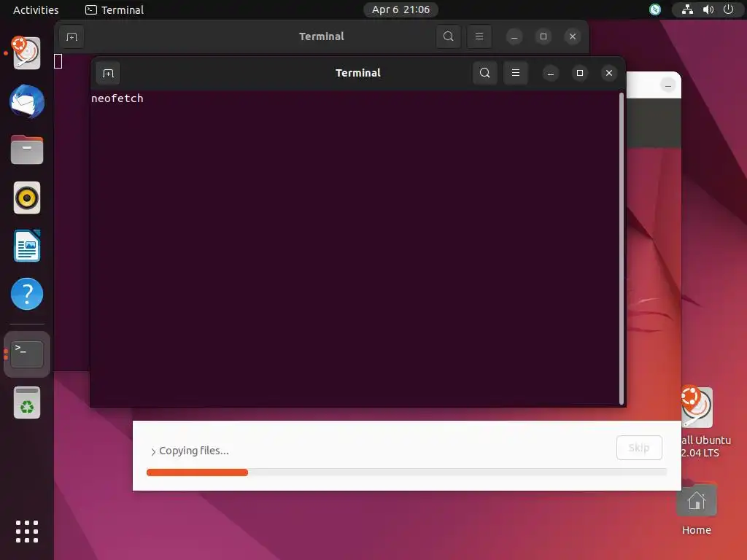
Task: Open hamburger menu in background Terminal window
Action: [479, 36]
